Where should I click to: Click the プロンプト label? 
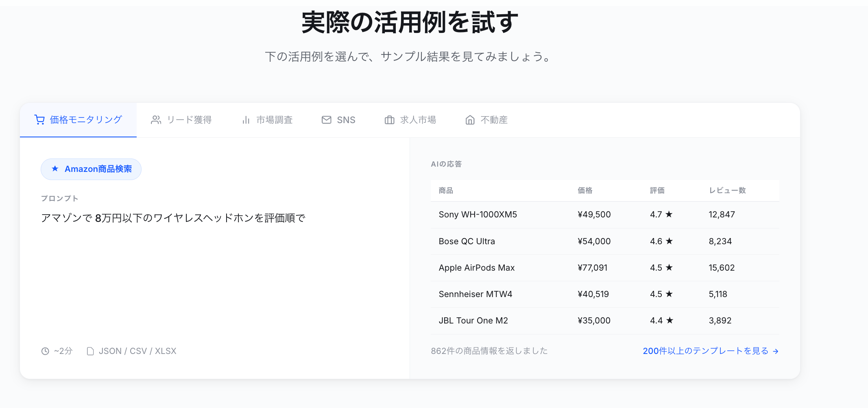pos(59,198)
